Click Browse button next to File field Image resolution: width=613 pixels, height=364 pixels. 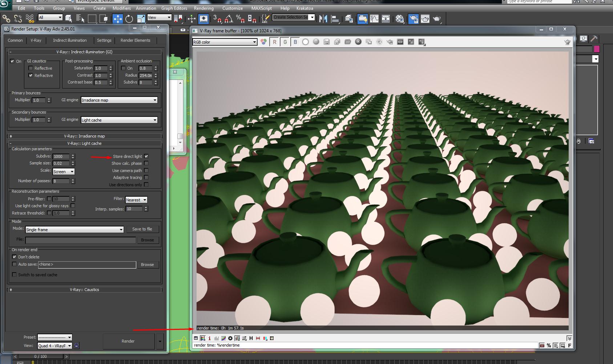(x=147, y=240)
